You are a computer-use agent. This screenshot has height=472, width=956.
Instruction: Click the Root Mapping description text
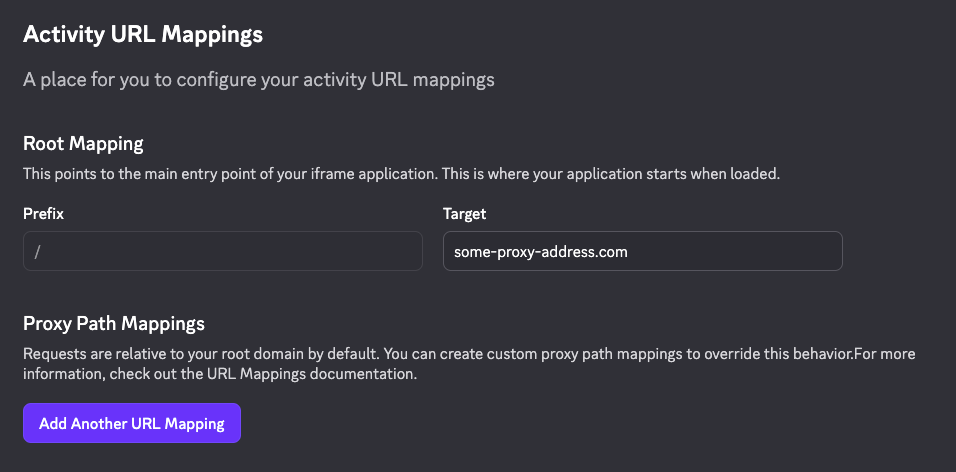tap(400, 173)
